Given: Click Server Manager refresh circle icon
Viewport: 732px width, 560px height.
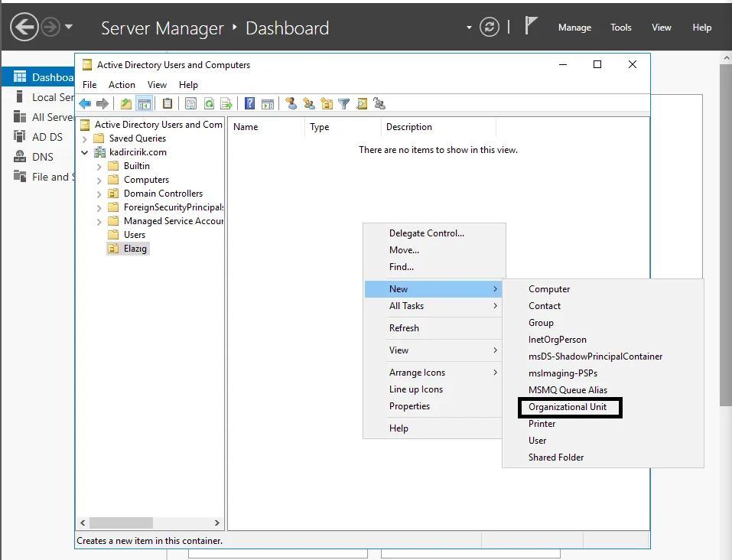Looking at the screenshot, I should tap(490, 27).
